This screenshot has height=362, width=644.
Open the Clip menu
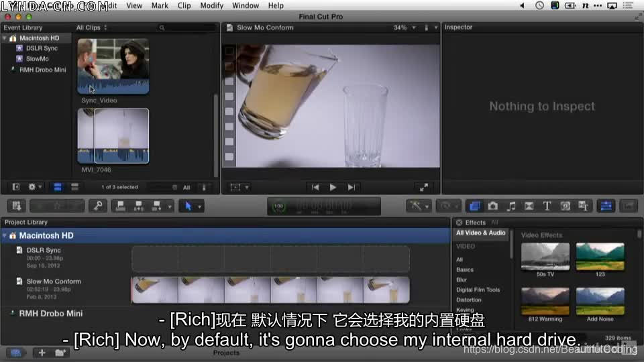[184, 6]
